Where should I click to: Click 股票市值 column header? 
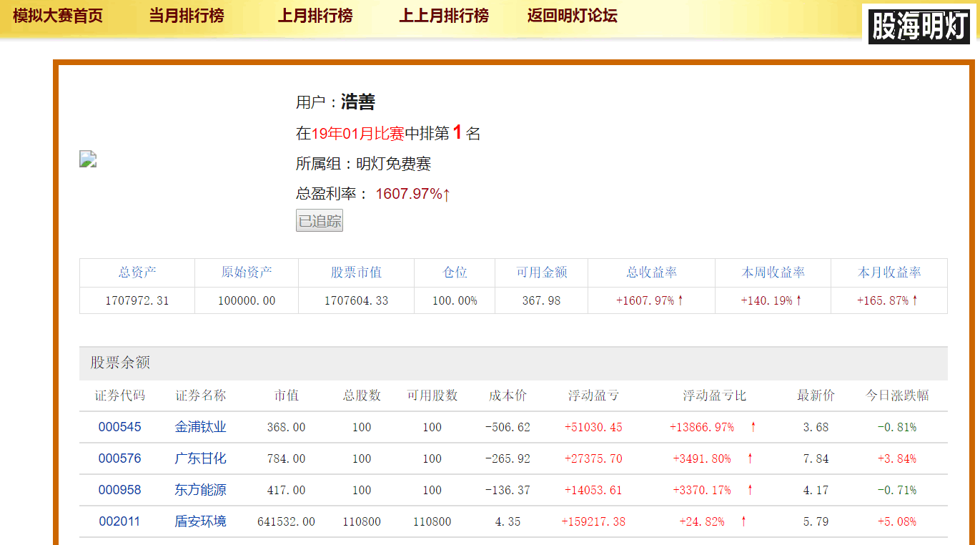click(356, 272)
